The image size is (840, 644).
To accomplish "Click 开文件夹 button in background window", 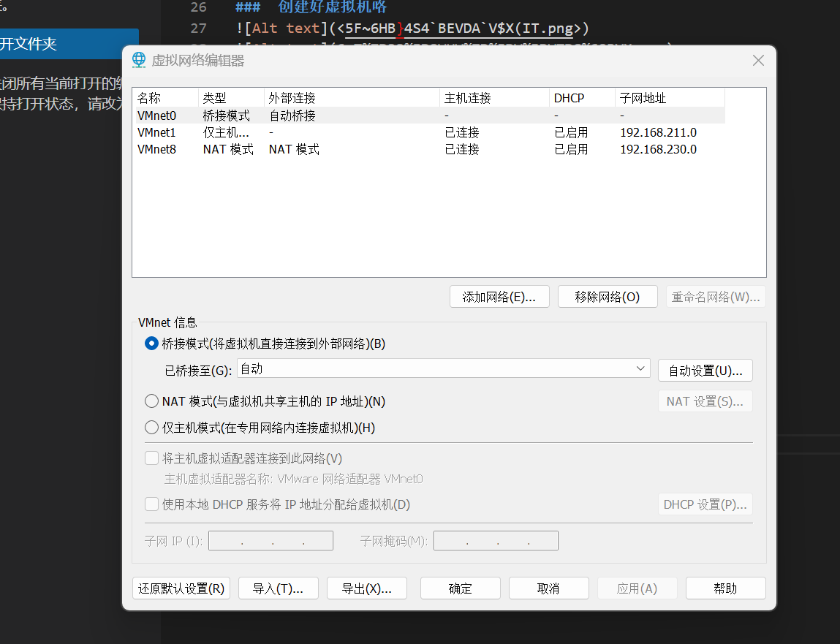I will (x=69, y=43).
